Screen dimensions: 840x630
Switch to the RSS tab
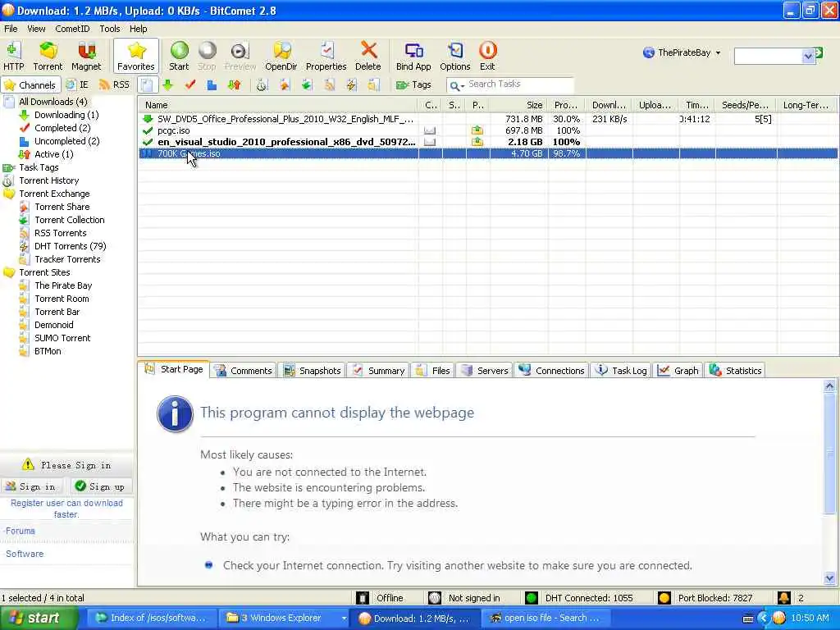(x=115, y=84)
